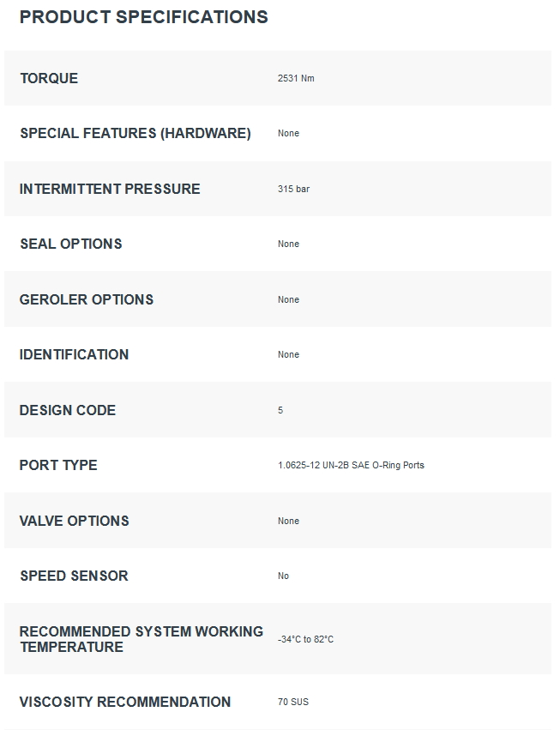Select the 315 bar pressure value

pos(294,189)
